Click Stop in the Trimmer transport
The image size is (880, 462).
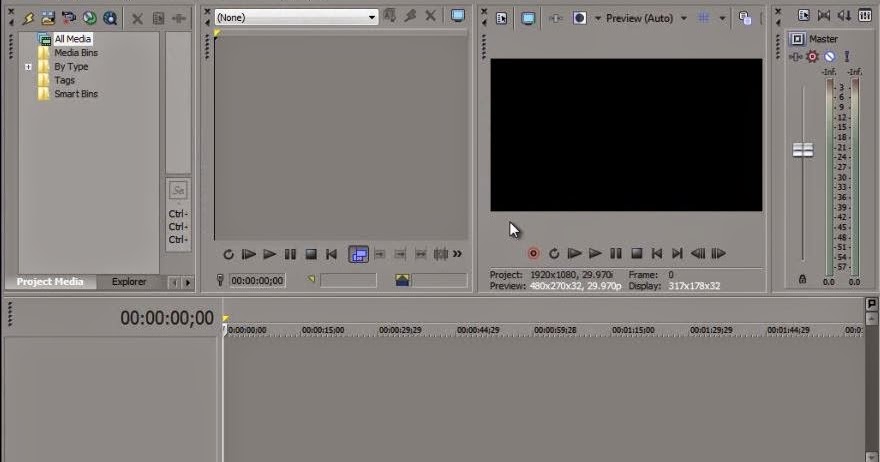pos(311,254)
